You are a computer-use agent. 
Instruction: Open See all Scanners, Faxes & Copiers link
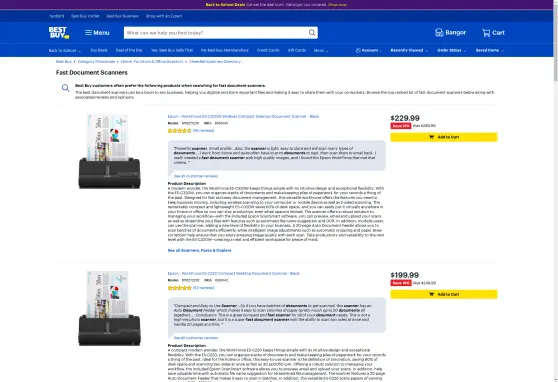(199, 250)
